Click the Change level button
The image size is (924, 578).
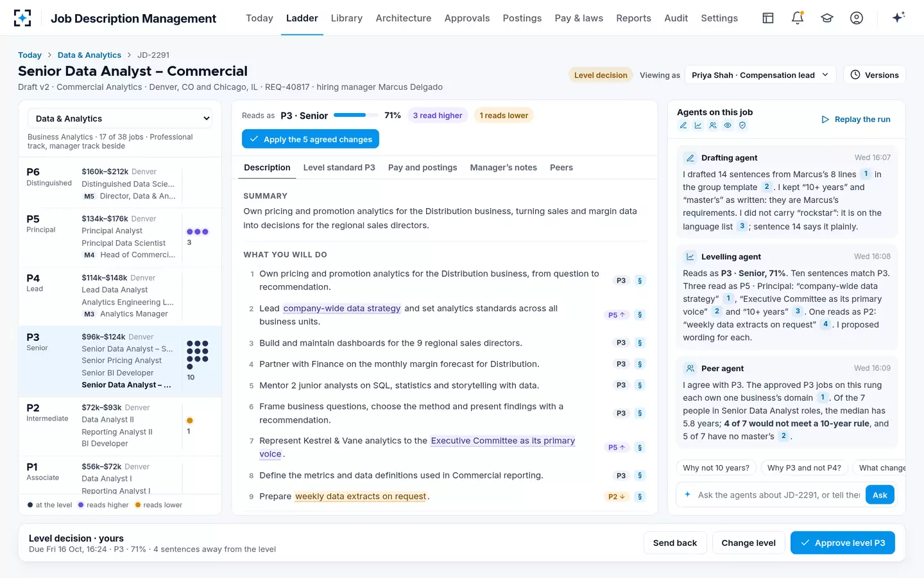point(748,543)
